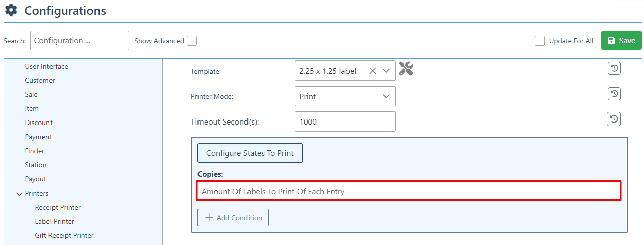The image size is (644, 245).
Task: Reset Timeout Seconds using its history icon
Action: 614,119
